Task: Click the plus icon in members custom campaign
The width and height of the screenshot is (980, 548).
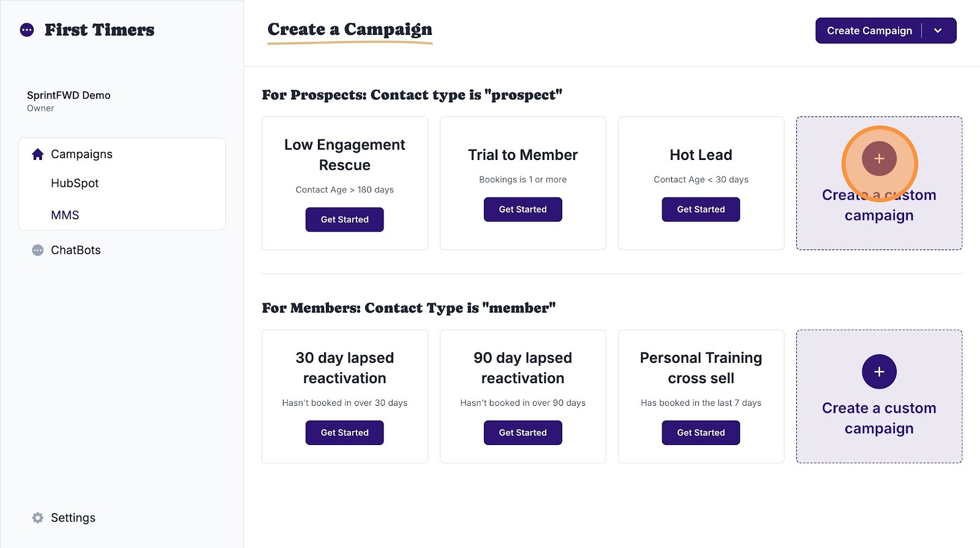Action: pyautogui.click(x=879, y=371)
